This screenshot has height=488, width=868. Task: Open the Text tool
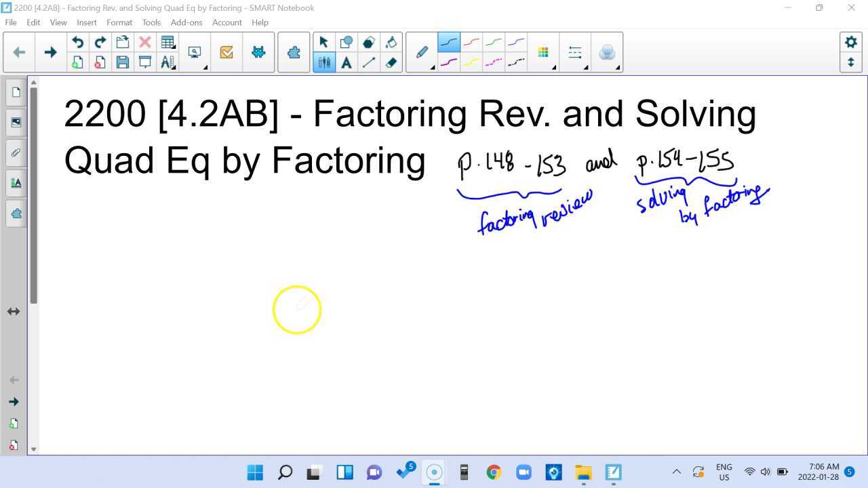[x=347, y=62]
